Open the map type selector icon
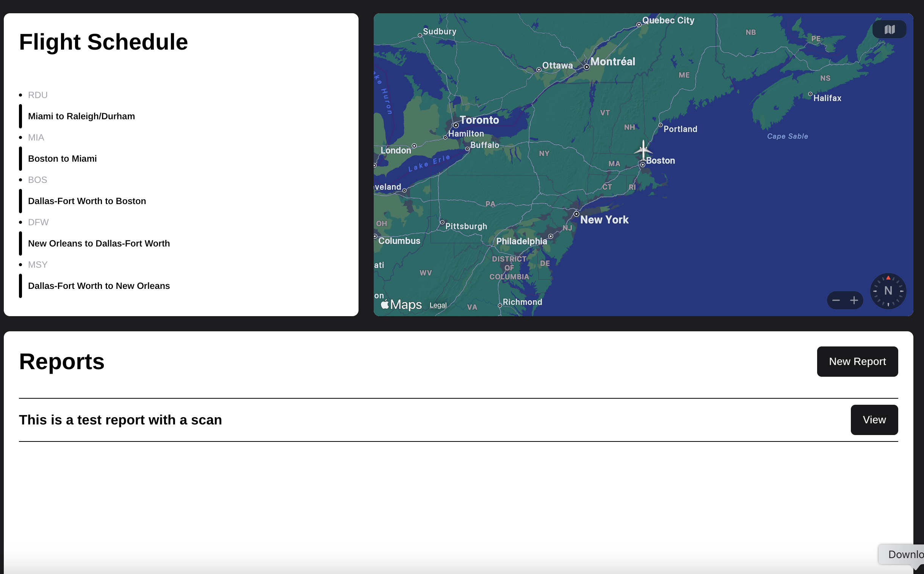This screenshot has width=924, height=574. coord(889,30)
